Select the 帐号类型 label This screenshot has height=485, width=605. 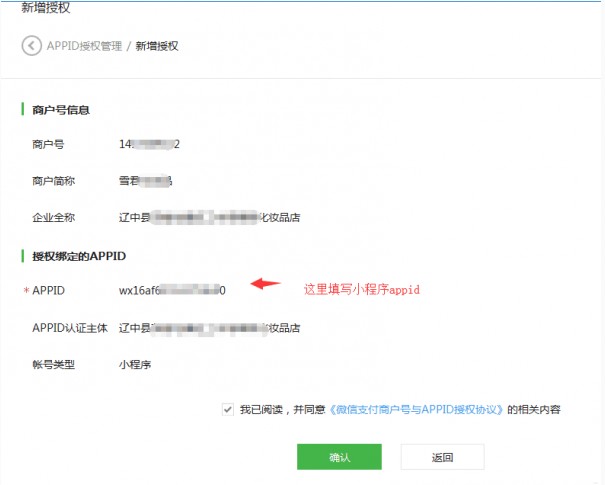[54, 365]
